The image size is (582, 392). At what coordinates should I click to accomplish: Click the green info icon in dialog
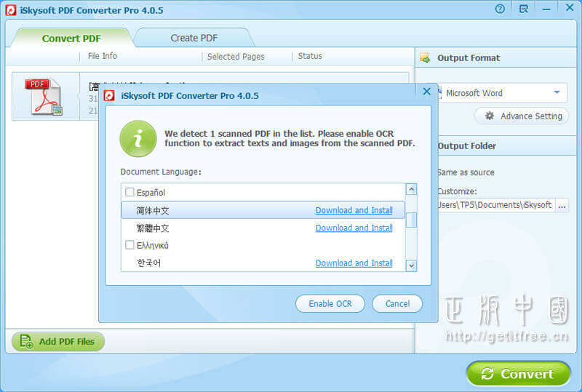(138, 139)
